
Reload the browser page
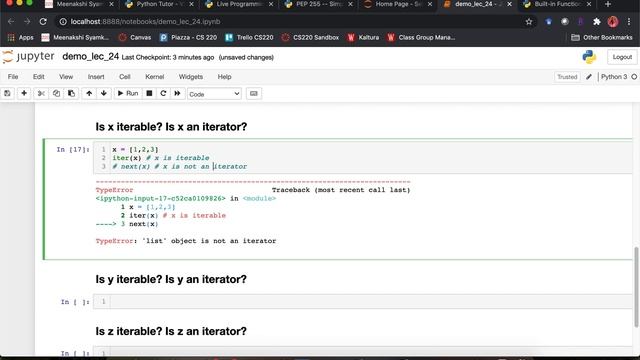point(43,22)
